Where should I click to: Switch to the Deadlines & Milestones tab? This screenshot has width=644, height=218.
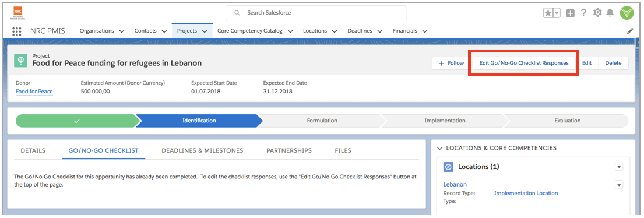click(x=202, y=150)
